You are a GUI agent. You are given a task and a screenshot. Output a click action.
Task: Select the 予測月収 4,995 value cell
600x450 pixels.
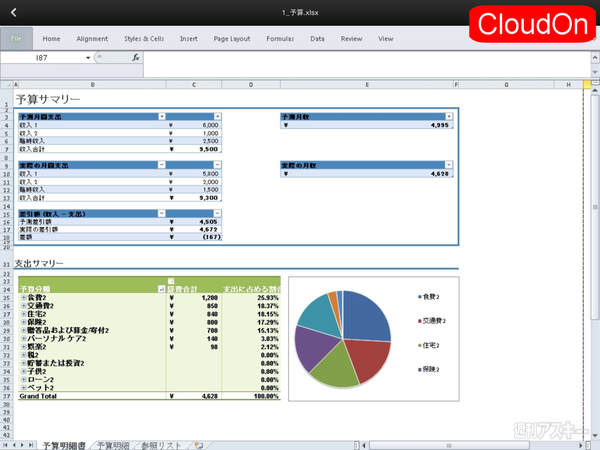coord(367,125)
